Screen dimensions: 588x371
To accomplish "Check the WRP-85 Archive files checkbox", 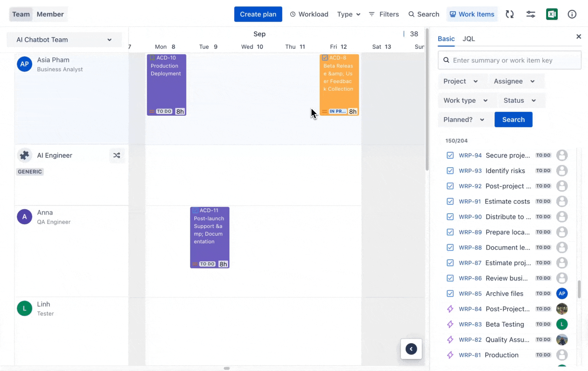I will (x=450, y=293).
